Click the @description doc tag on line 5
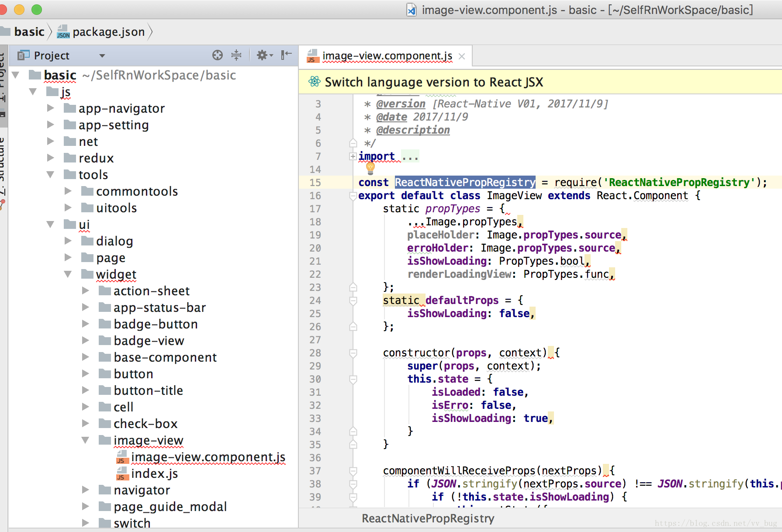 pos(413,130)
